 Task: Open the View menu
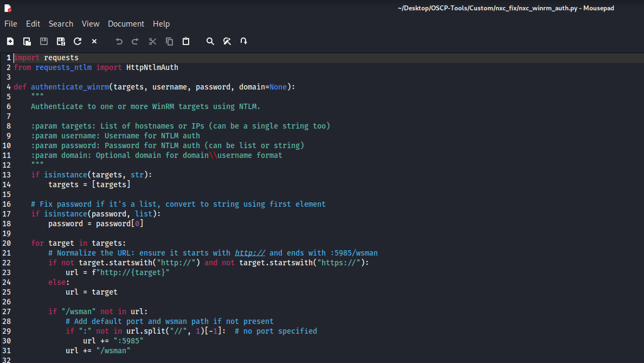[91, 24]
